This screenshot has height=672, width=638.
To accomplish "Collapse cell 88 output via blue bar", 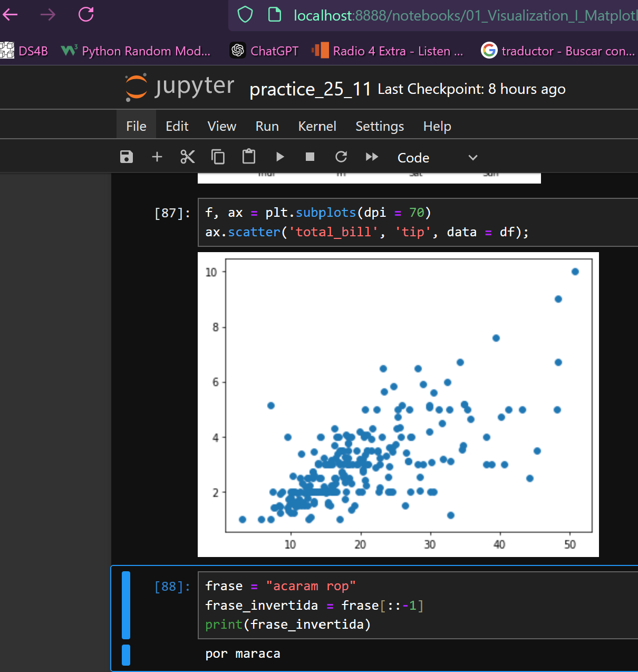I will tap(126, 655).
